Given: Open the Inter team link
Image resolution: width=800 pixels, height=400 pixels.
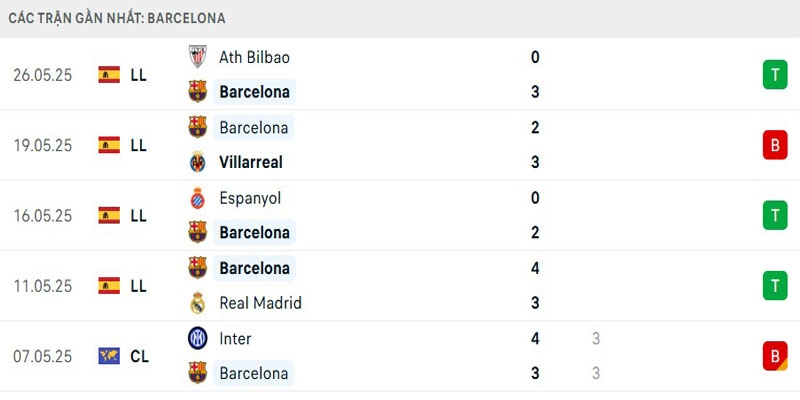Looking at the screenshot, I should 235,339.
